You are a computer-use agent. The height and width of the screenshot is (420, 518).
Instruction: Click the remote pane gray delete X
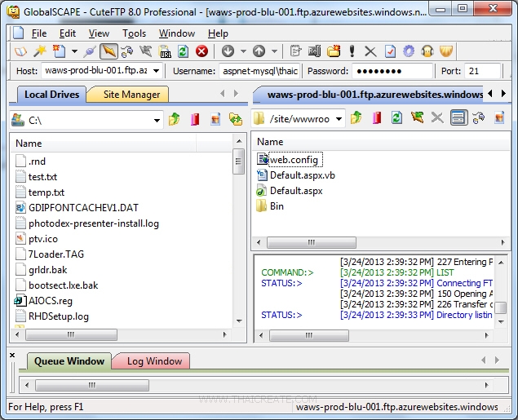(x=437, y=117)
